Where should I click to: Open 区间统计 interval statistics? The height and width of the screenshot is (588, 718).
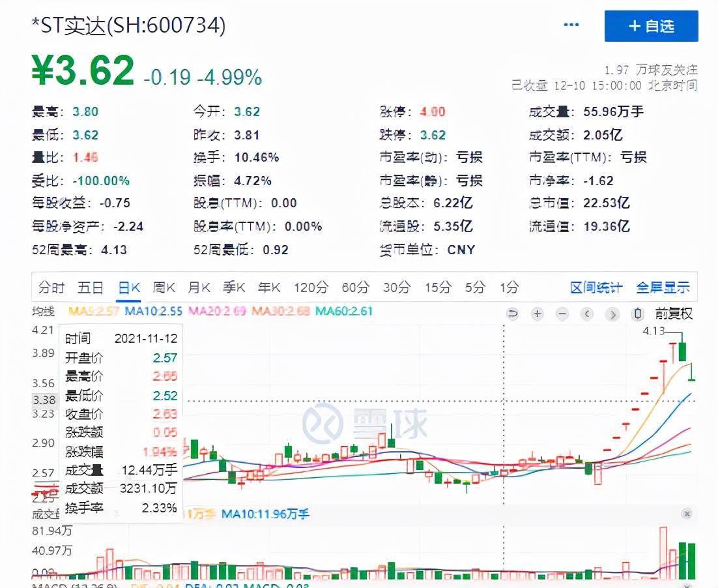pyautogui.click(x=596, y=287)
